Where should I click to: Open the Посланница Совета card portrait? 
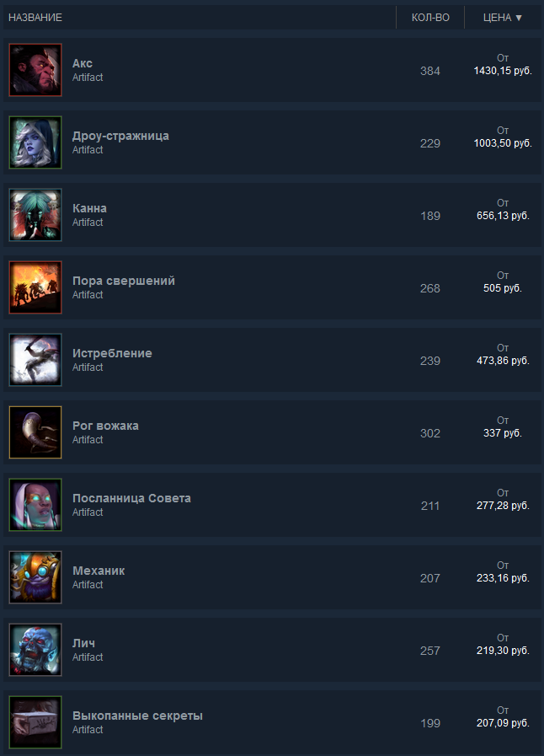35,505
